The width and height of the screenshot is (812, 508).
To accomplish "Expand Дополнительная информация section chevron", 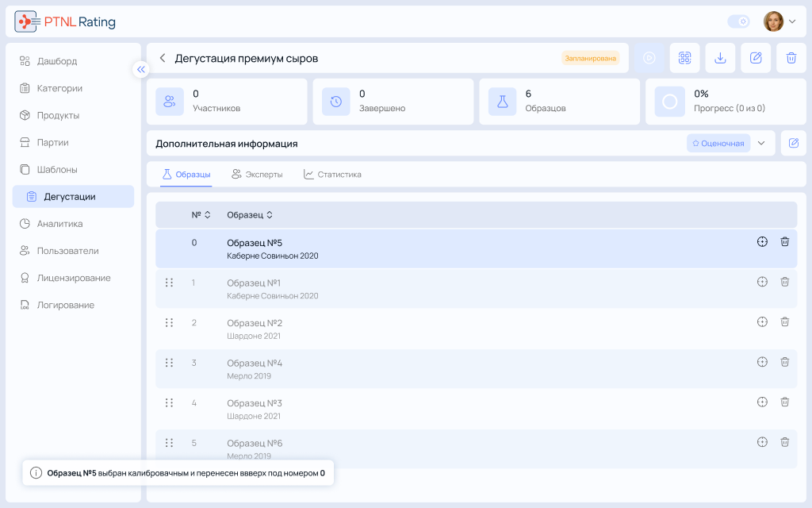I will coord(761,143).
